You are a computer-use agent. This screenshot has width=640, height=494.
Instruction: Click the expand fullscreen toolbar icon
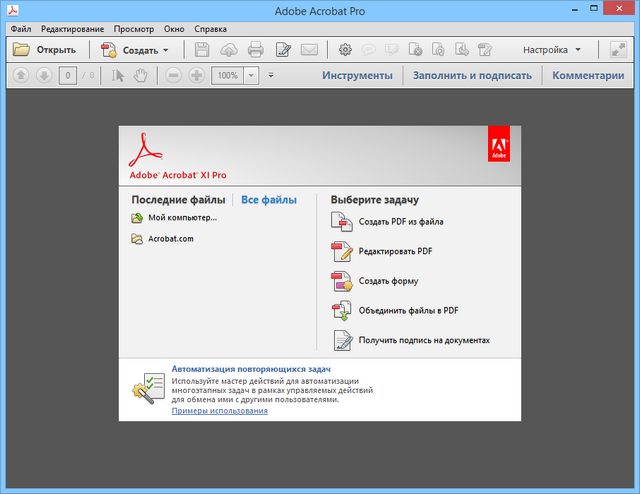coord(617,49)
